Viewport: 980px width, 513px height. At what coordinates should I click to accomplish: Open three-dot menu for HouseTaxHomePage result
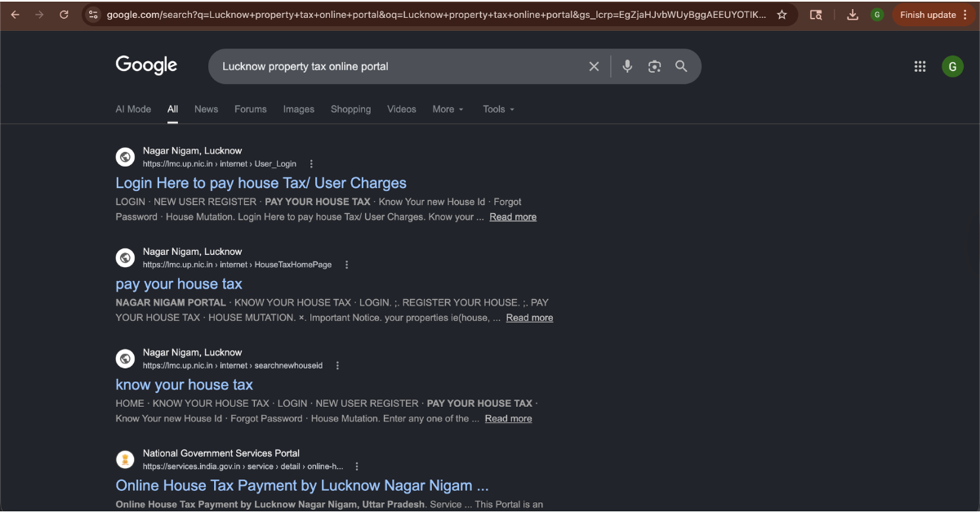(x=346, y=265)
